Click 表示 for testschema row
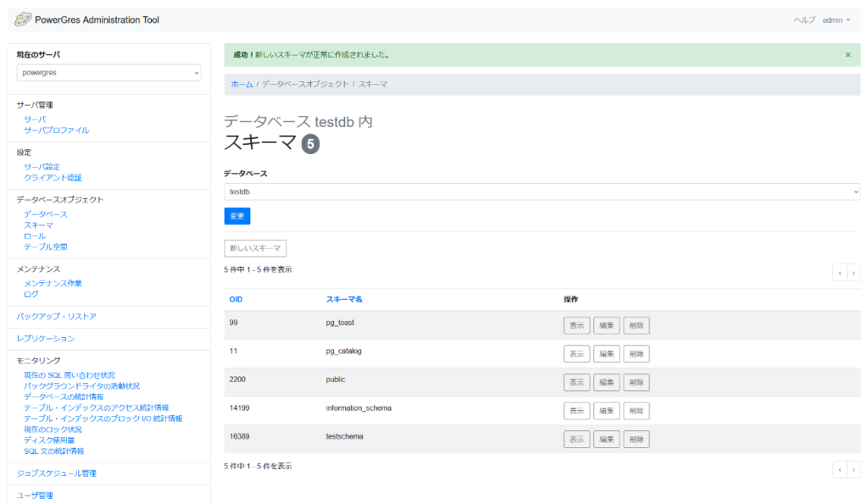This screenshot has height=504, width=868. point(576,440)
